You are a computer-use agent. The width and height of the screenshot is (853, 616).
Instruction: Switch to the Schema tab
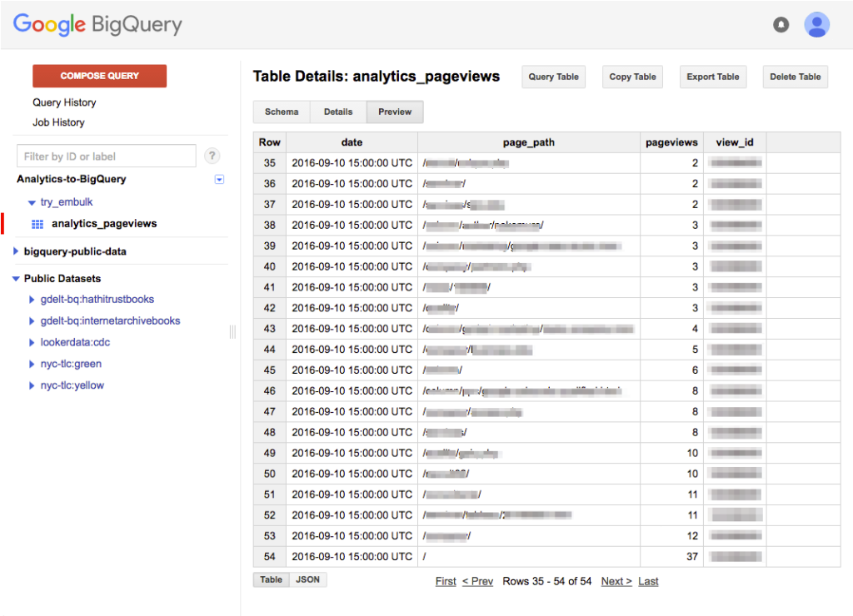tap(281, 111)
